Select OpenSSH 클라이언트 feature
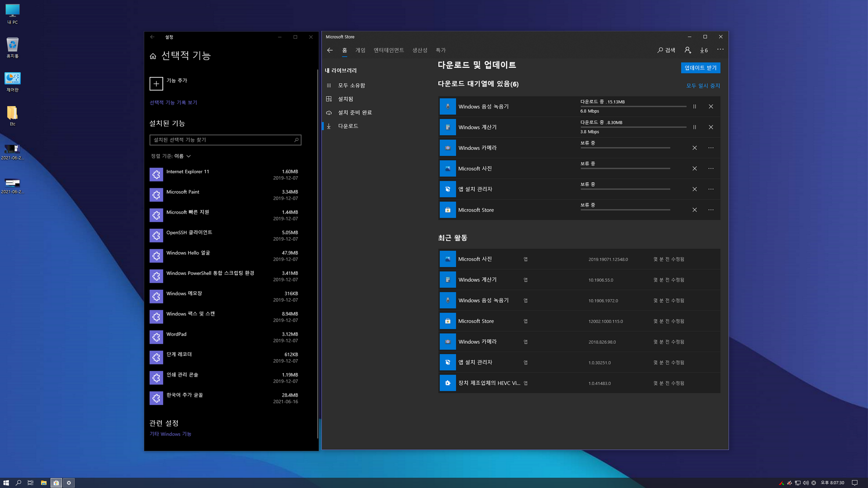 225,235
